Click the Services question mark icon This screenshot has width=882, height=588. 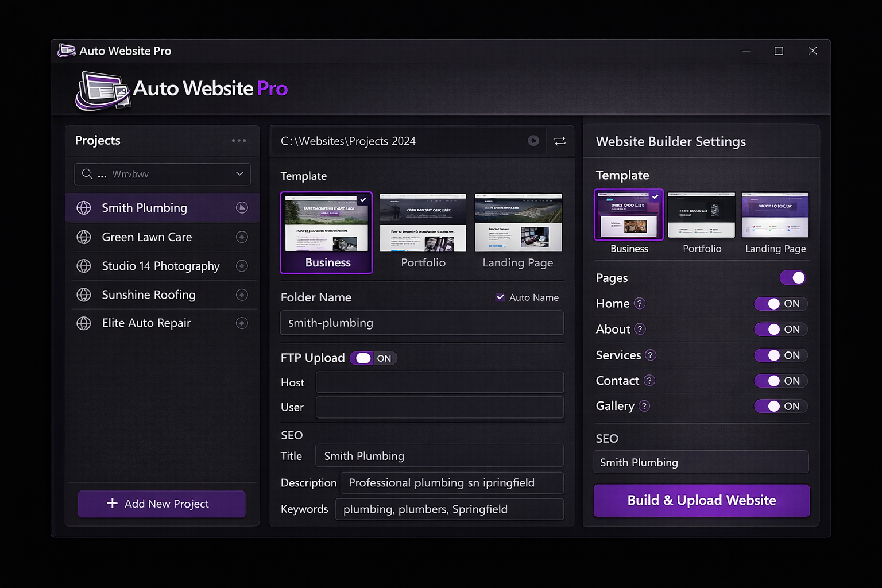pyautogui.click(x=651, y=355)
